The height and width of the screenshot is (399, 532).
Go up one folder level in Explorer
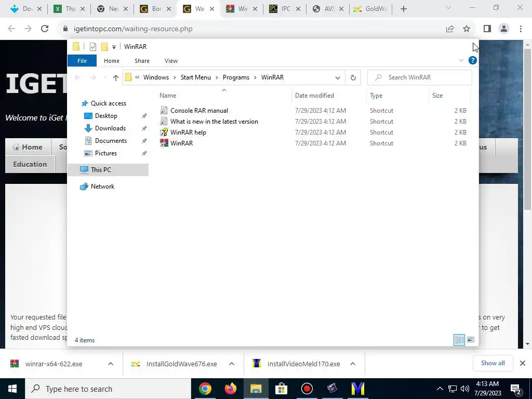pyautogui.click(x=116, y=78)
